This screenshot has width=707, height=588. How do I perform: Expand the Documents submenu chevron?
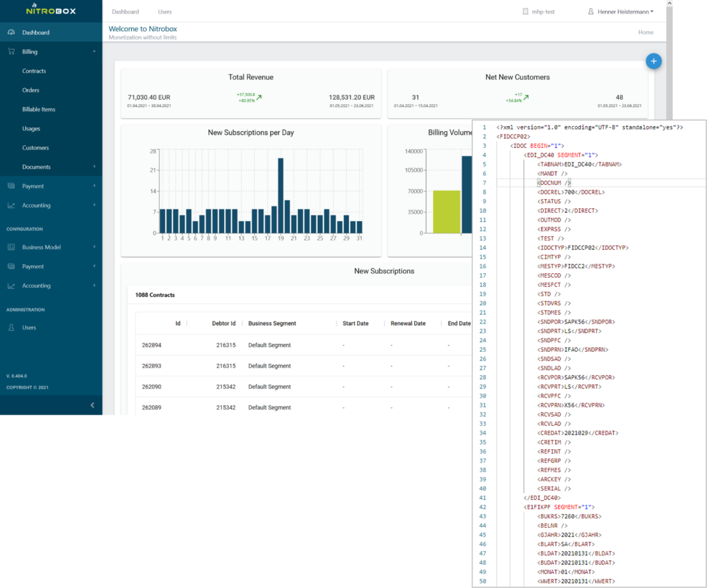[x=94, y=166]
